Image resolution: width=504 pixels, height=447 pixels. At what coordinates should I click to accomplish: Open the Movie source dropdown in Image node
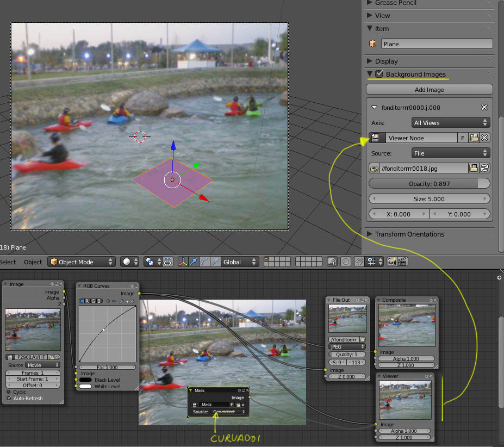(x=43, y=365)
